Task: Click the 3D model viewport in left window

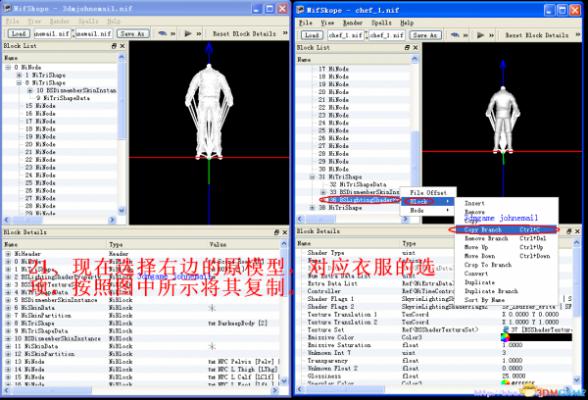Action: click(x=209, y=133)
